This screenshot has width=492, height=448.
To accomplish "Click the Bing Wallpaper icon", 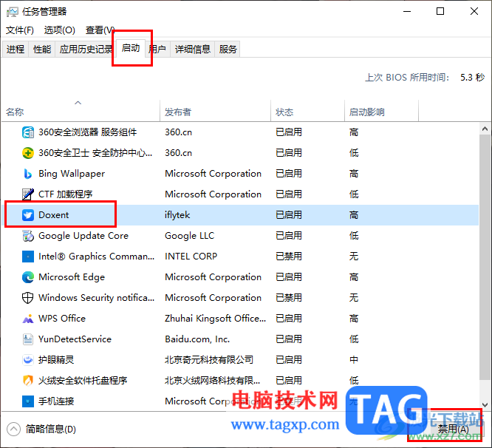I will pos(28,174).
